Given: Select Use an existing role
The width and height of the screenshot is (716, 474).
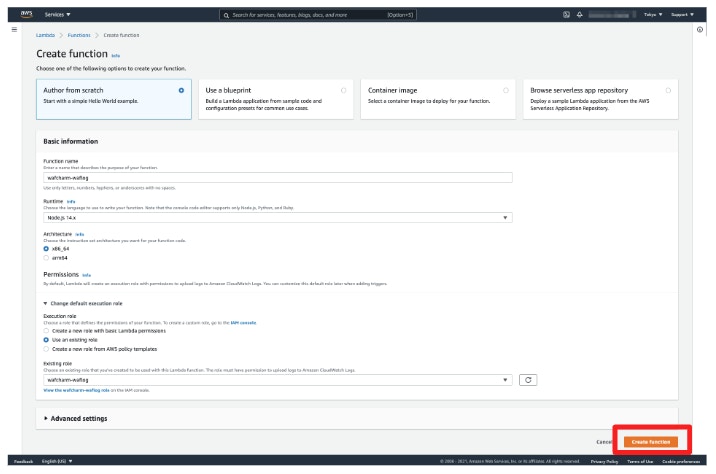Looking at the screenshot, I should [x=46, y=340].
